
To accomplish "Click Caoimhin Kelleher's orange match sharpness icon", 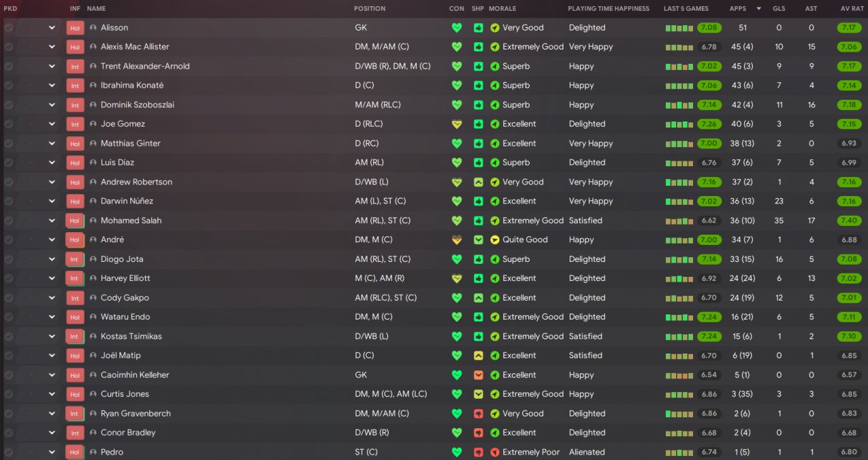I will click(x=478, y=375).
